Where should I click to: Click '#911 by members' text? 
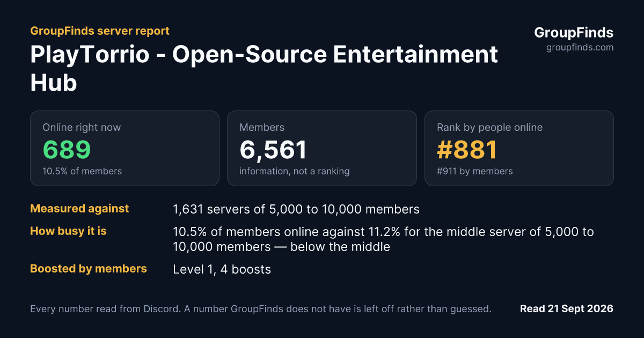pyautogui.click(x=474, y=171)
